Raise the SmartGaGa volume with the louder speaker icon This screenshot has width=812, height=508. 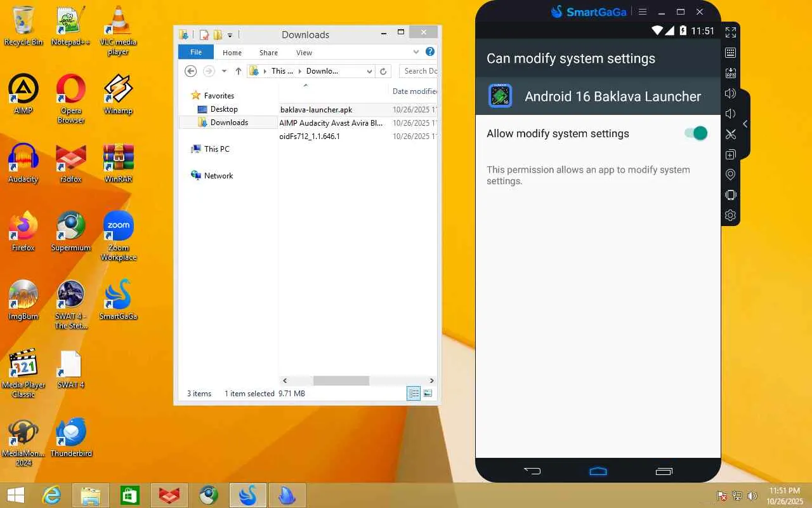[730, 93]
